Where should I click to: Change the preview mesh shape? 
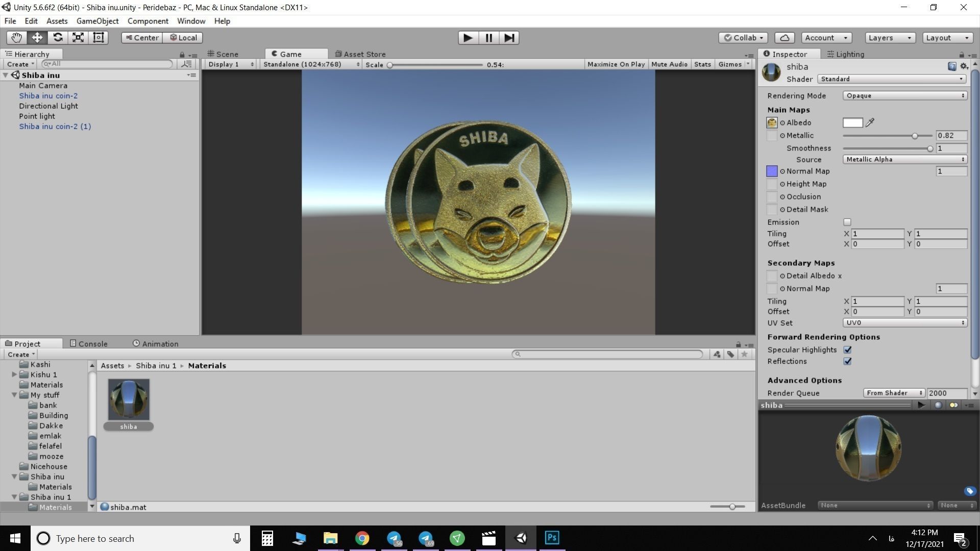click(x=938, y=405)
